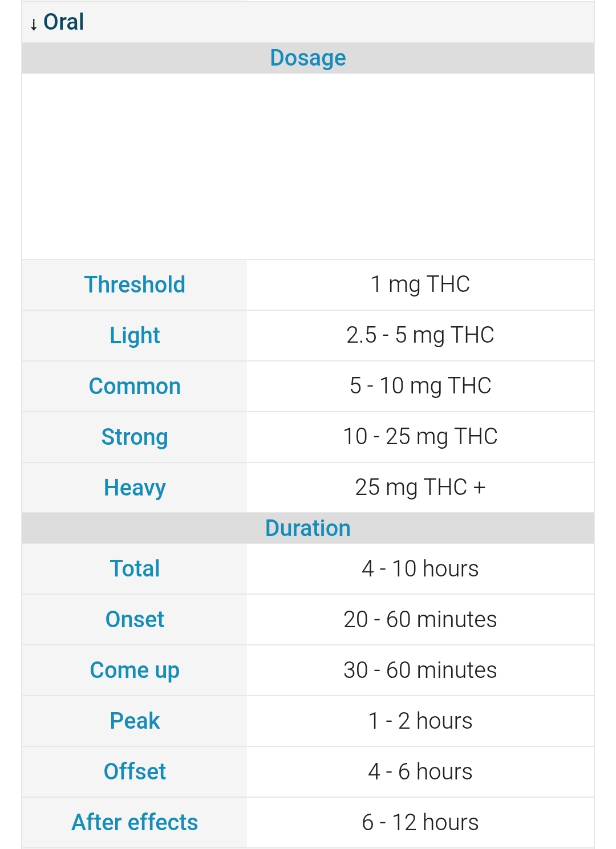
Task: Open the Heavy dosage link
Action: click(135, 488)
